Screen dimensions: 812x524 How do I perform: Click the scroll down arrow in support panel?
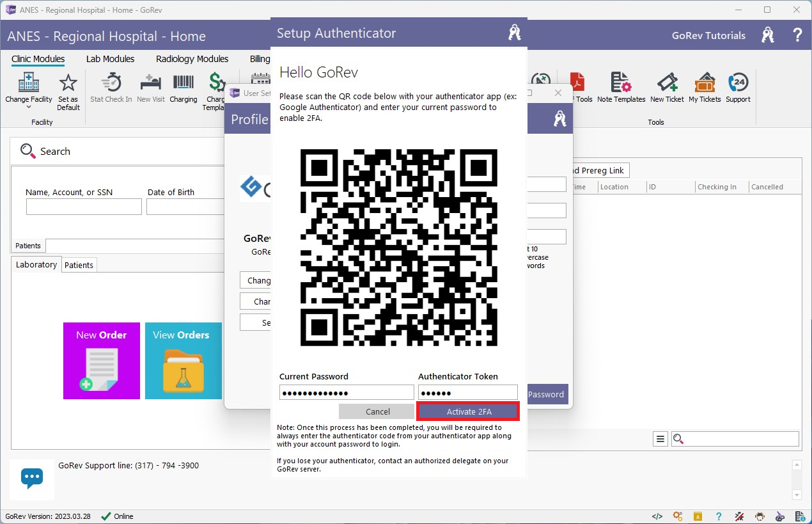[x=797, y=495]
